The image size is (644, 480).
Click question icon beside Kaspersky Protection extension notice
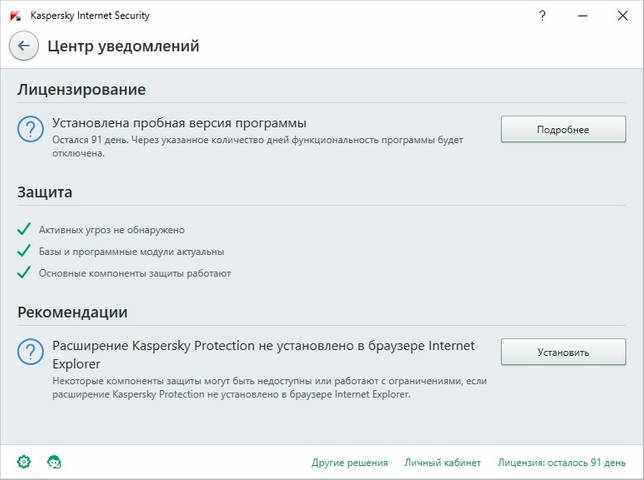(x=30, y=352)
